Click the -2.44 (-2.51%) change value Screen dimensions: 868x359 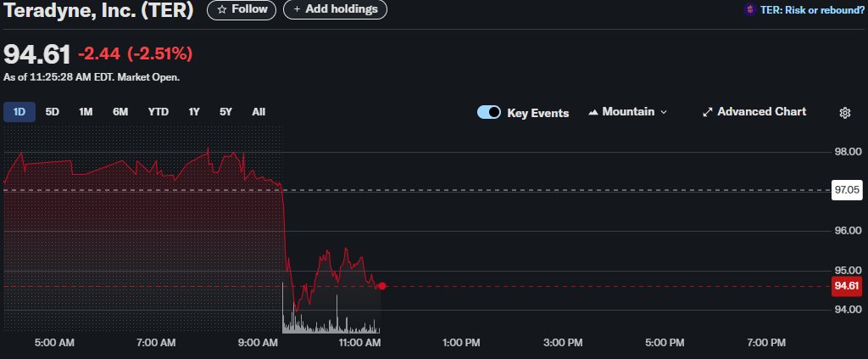tap(135, 53)
